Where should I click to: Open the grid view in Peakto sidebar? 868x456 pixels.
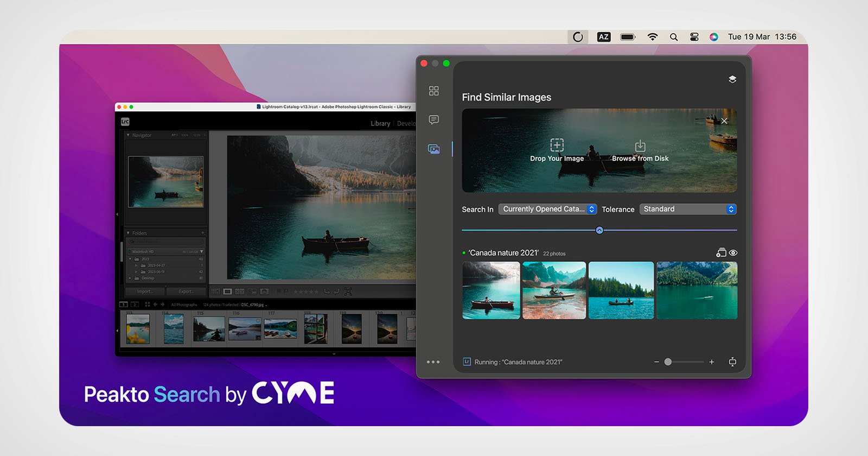[x=433, y=91]
